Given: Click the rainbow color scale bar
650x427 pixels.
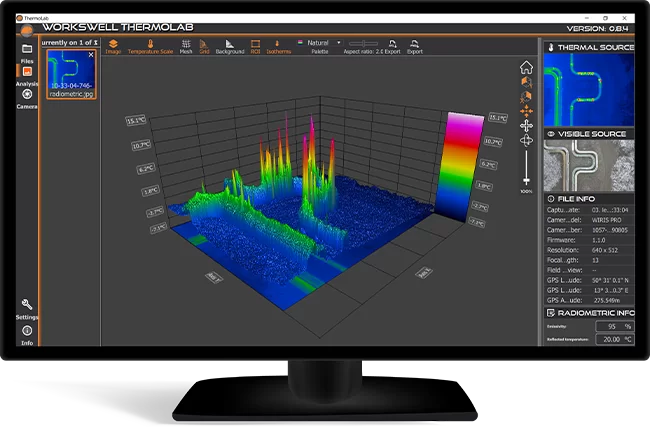Looking at the screenshot, I should [x=459, y=166].
